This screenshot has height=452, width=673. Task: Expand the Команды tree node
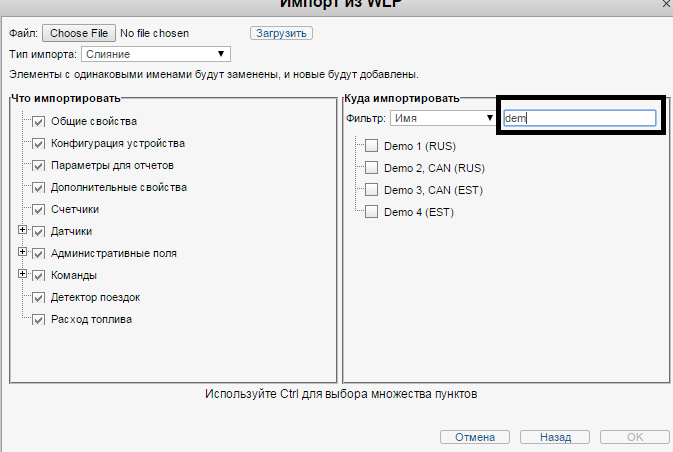click(x=22, y=275)
